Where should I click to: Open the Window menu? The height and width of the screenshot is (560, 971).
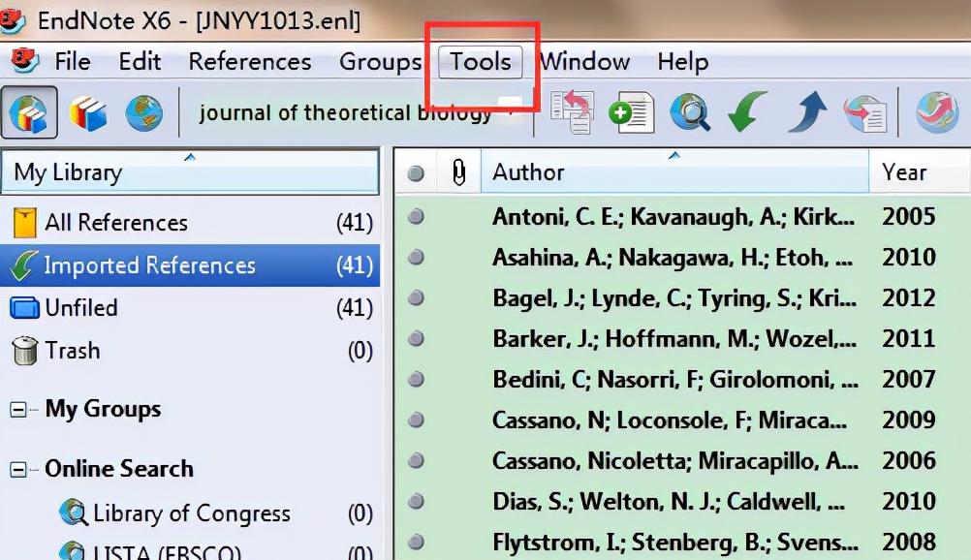click(x=584, y=61)
